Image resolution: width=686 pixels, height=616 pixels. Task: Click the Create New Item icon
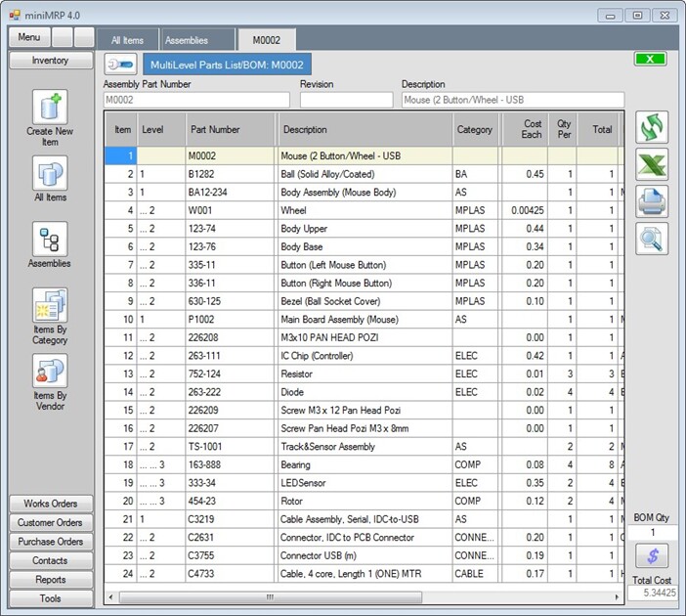click(x=50, y=108)
